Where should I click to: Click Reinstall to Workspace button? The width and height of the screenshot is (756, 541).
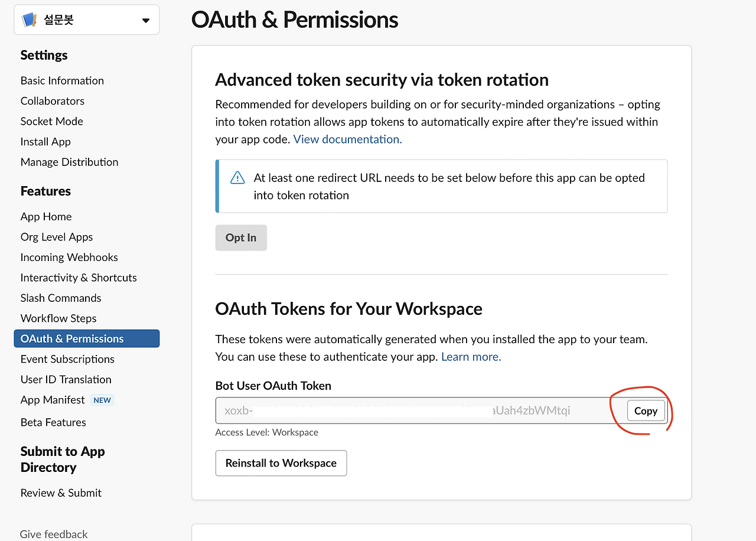click(x=281, y=463)
